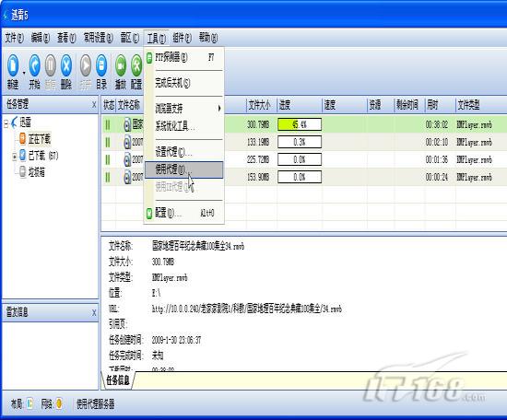Click the 文件大小 file size column header
507x420 pixels.
coord(261,105)
